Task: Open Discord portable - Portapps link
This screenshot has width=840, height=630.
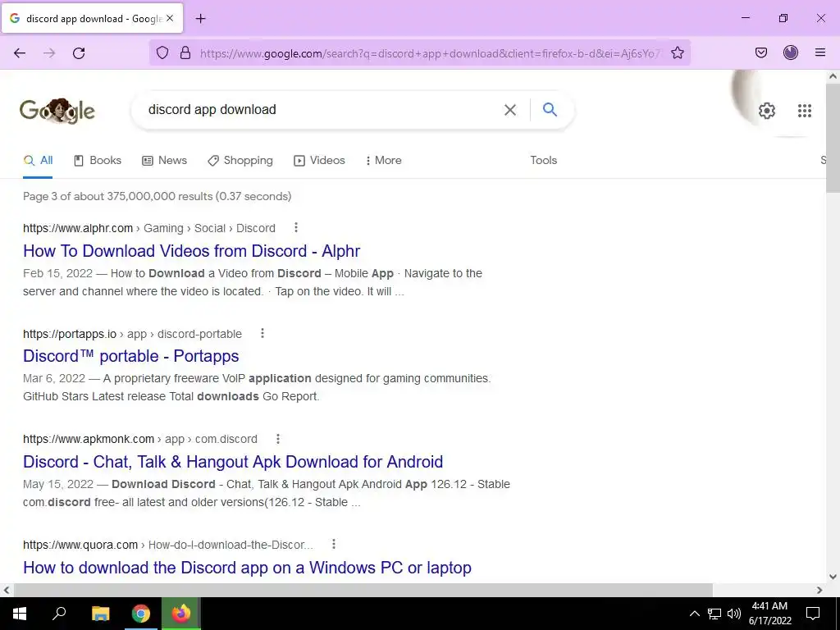Action: [130, 356]
